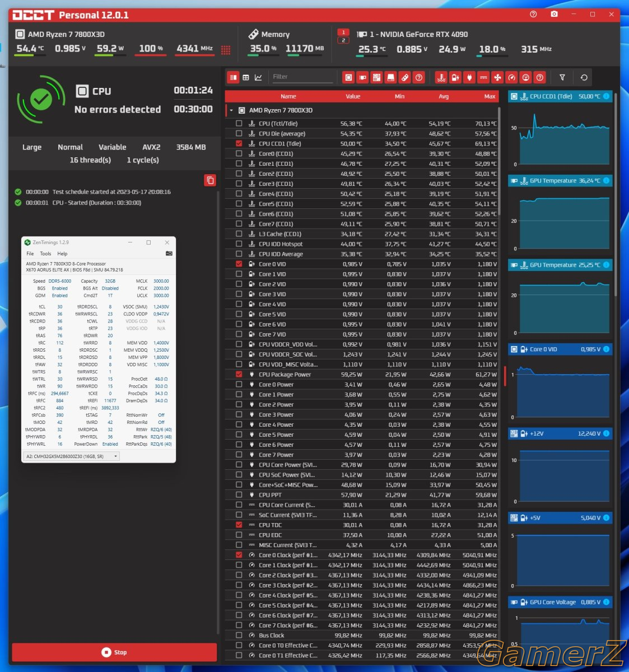Click the funnel filter icon in the toolbar

[x=562, y=77]
